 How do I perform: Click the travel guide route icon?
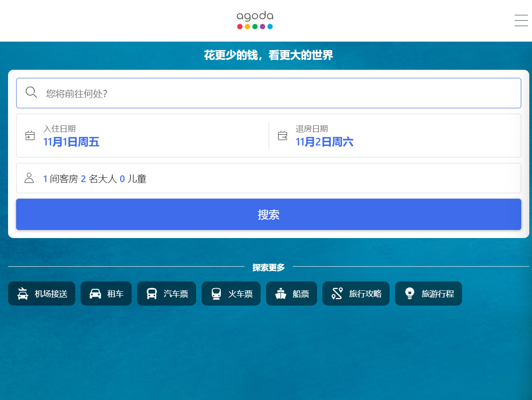click(x=337, y=294)
